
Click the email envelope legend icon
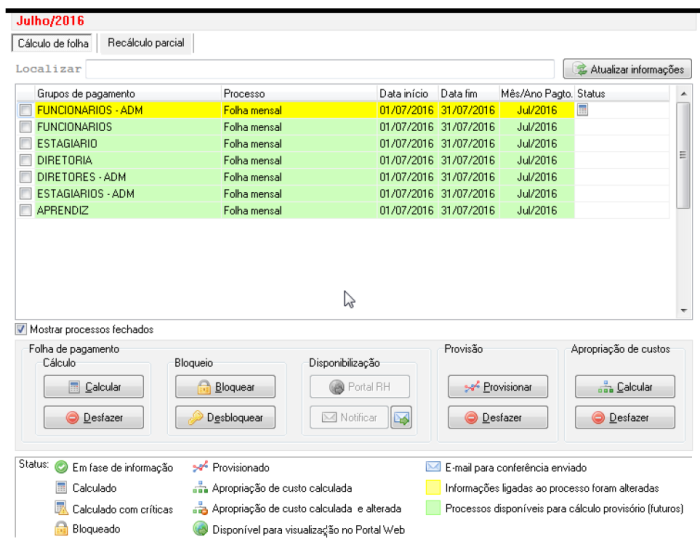click(433, 467)
